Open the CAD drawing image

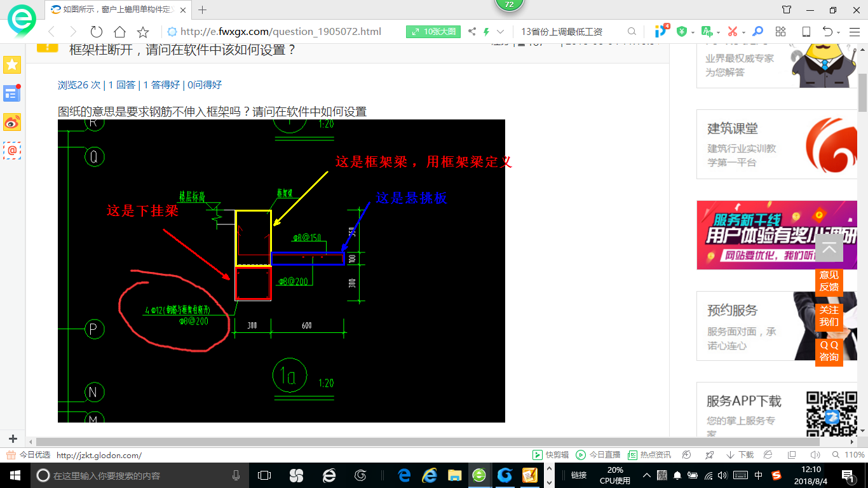(x=281, y=271)
